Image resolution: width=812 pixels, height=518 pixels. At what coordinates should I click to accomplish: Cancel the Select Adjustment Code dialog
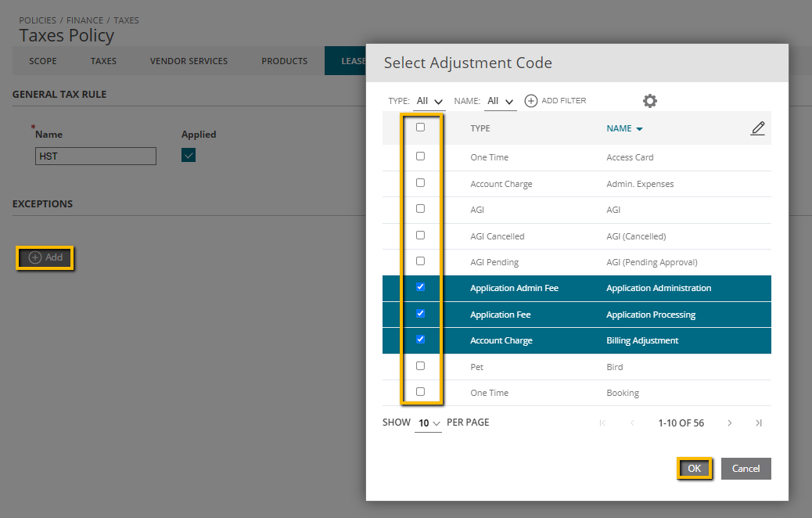point(746,468)
